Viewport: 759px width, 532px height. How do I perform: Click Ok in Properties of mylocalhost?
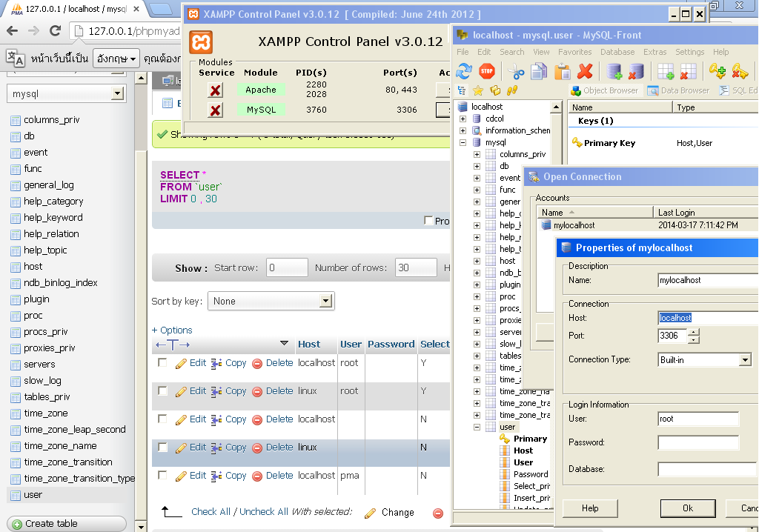click(687, 508)
